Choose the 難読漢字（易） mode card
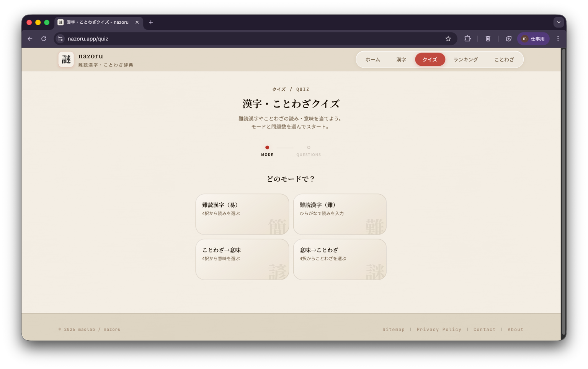This screenshot has height=369, width=588. pyautogui.click(x=242, y=214)
